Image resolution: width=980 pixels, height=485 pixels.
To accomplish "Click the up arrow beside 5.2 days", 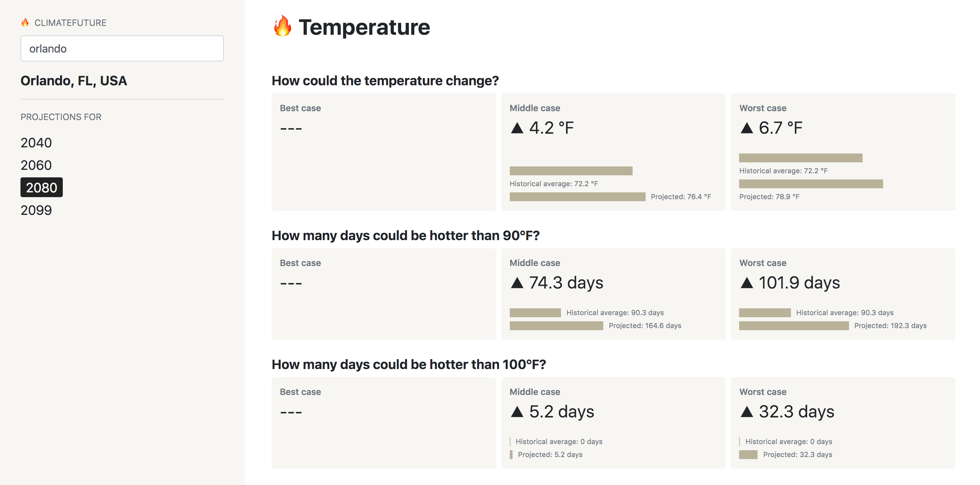I will click(517, 412).
